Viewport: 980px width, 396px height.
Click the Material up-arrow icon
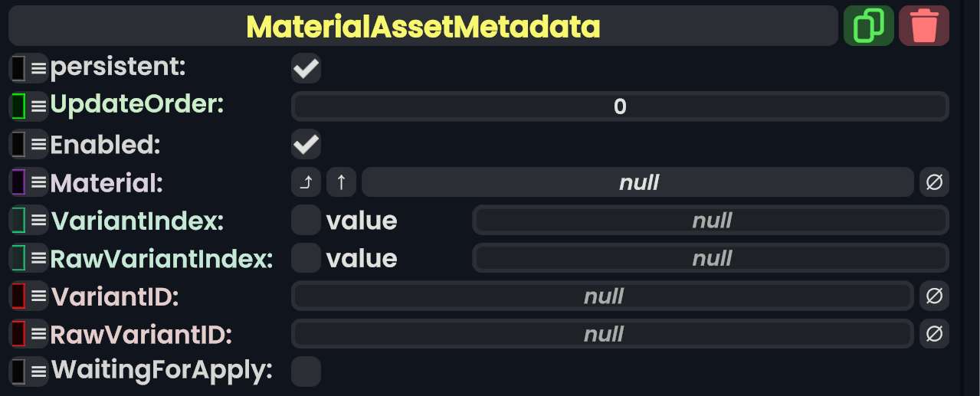(342, 182)
